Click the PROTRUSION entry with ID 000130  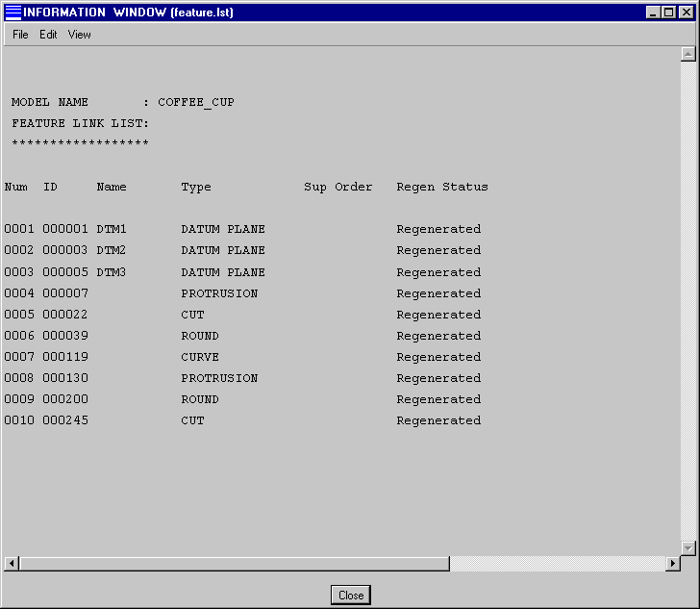pos(219,378)
